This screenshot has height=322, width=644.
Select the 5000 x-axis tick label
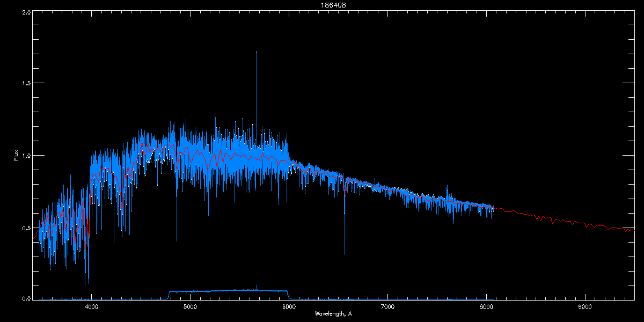pos(190,307)
